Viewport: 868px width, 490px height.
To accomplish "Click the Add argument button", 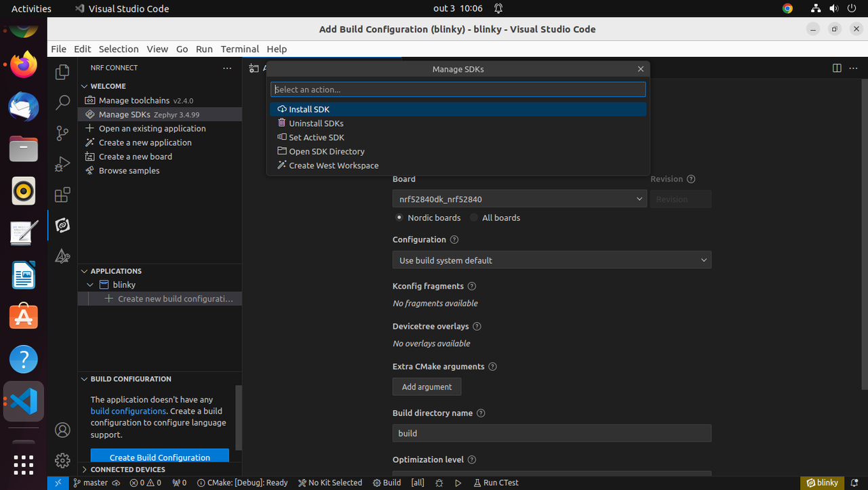I will [427, 387].
